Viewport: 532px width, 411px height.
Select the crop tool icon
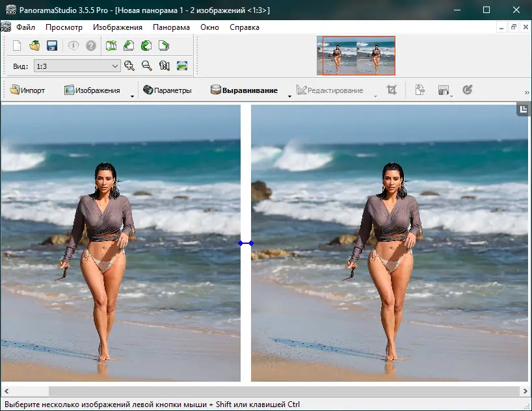[x=392, y=90]
